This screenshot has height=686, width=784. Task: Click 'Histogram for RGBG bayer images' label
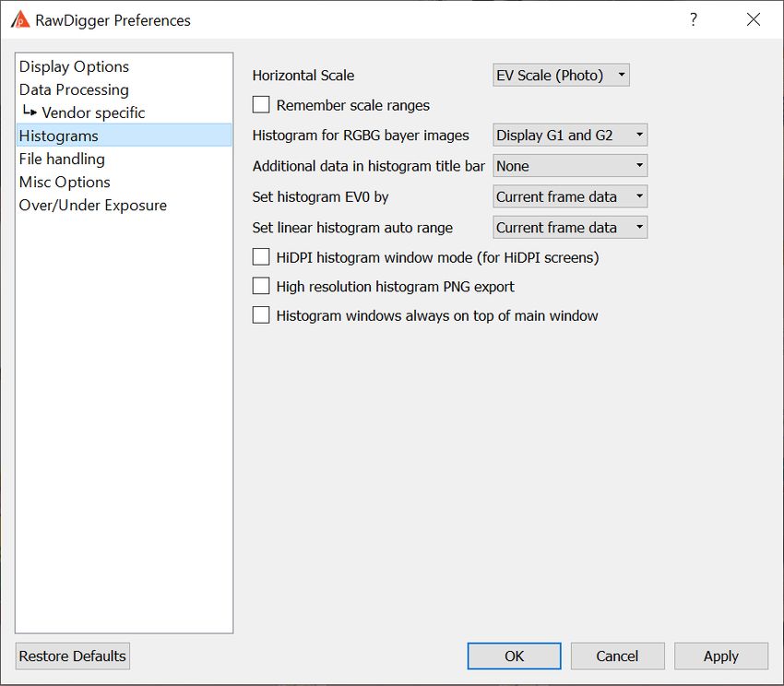[x=361, y=136]
